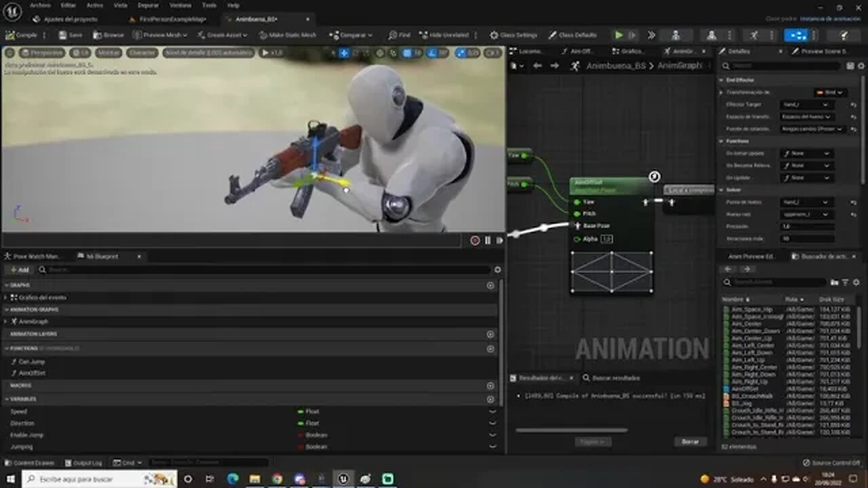Image resolution: width=868 pixels, height=488 pixels.
Task: Toggle Direction variable visibility eye
Action: 493,424
